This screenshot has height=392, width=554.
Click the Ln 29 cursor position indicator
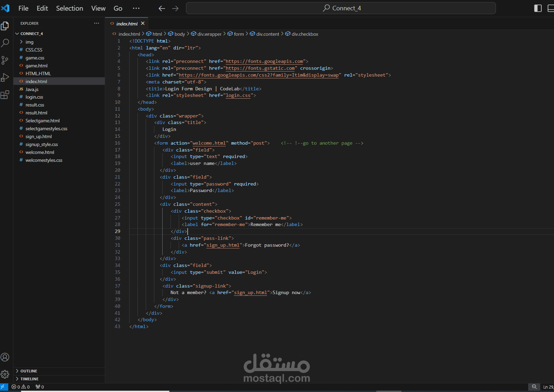[x=548, y=387]
